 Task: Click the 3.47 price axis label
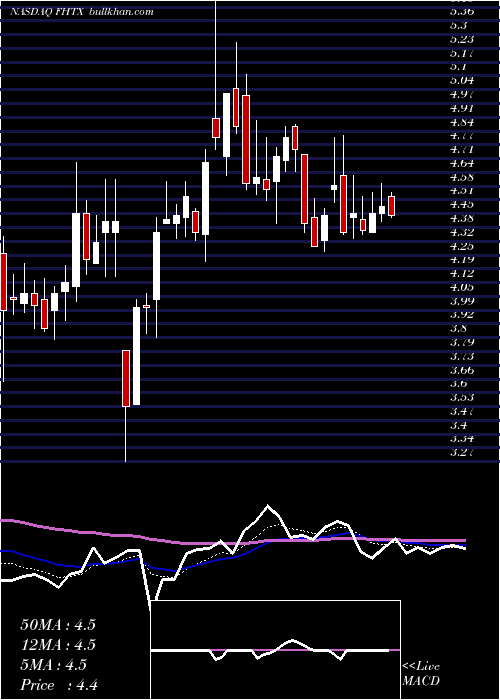tap(462, 411)
